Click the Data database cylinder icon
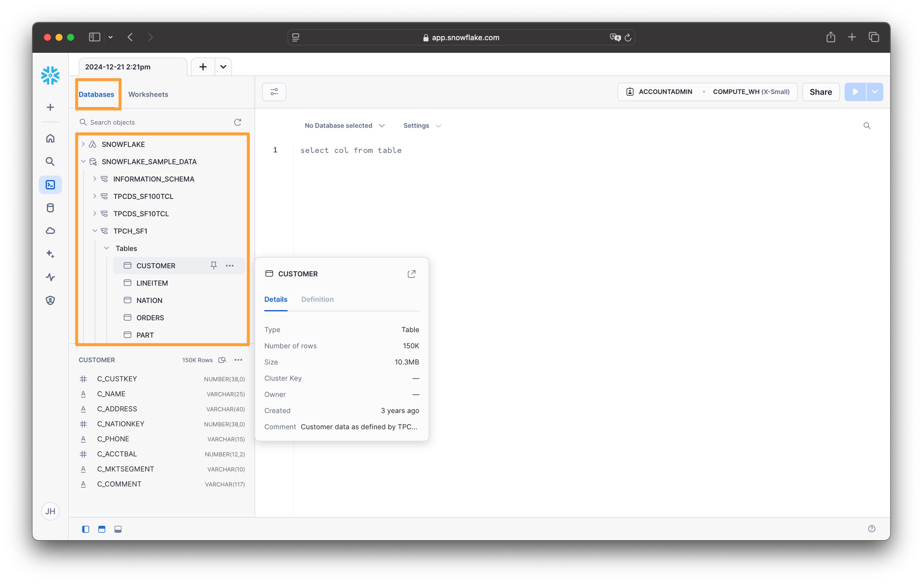This screenshot has width=924, height=583. click(50, 208)
